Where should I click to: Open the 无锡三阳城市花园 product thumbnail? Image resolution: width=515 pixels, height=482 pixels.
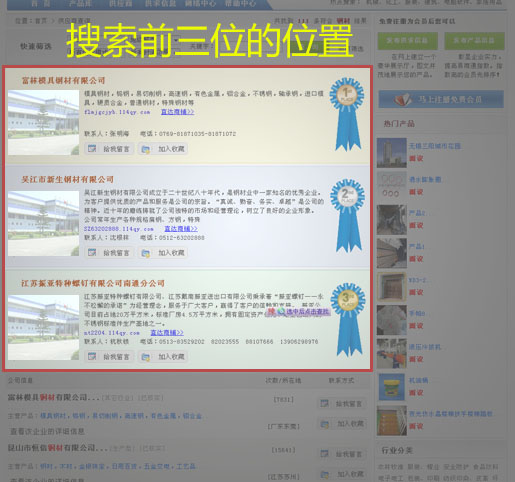click(x=392, y=153)
